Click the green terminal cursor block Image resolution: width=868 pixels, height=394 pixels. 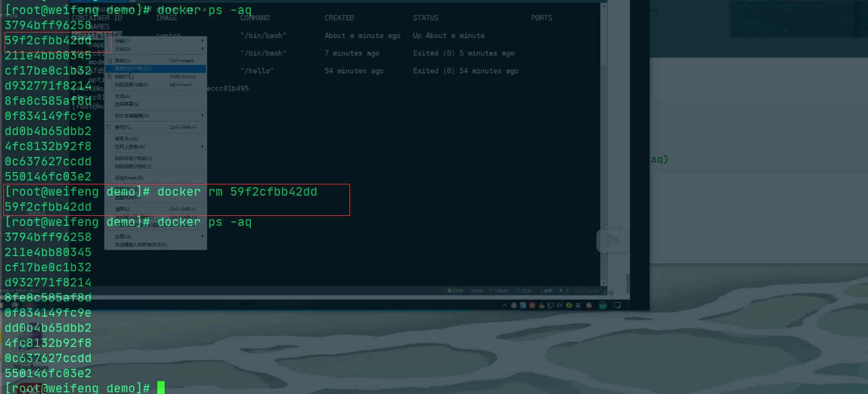coord(161,388)
